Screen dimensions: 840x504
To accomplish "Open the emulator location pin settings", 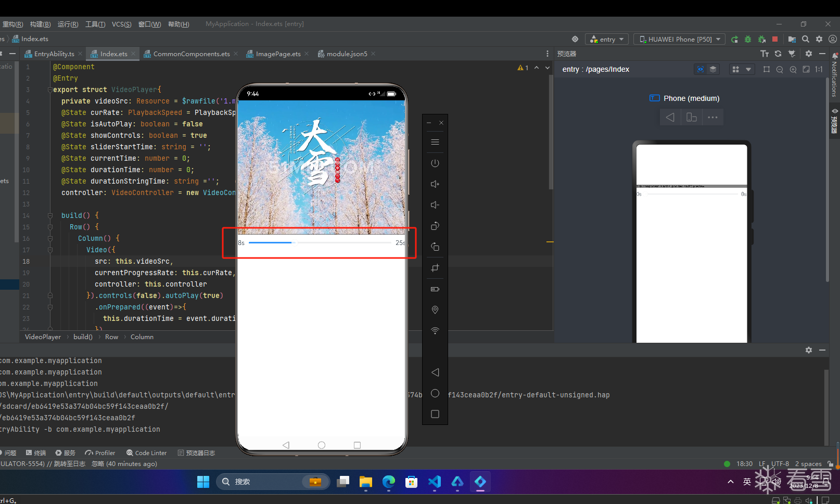I will click(x=435, y=310).
